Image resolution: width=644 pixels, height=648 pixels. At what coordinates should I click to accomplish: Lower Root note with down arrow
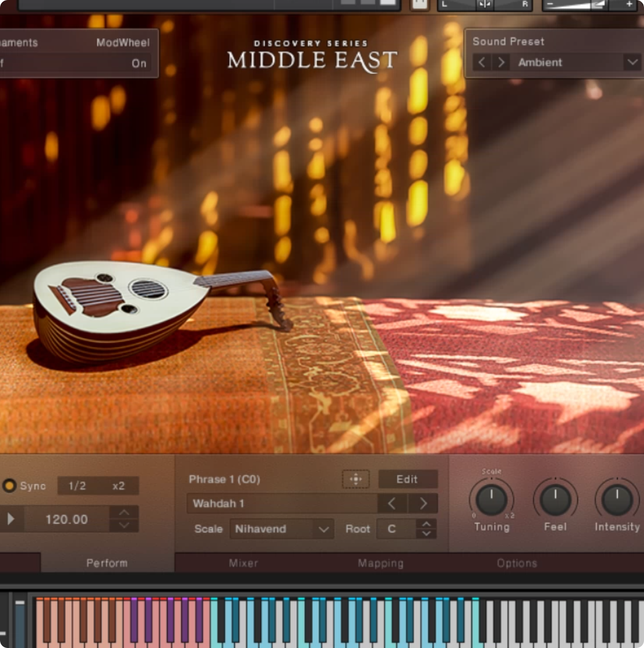tap(426, 533)
